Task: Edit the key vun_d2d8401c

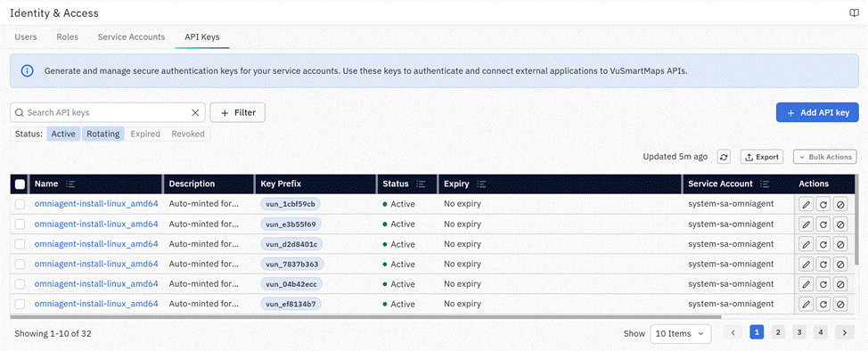Action: click(x=807, y=244)
